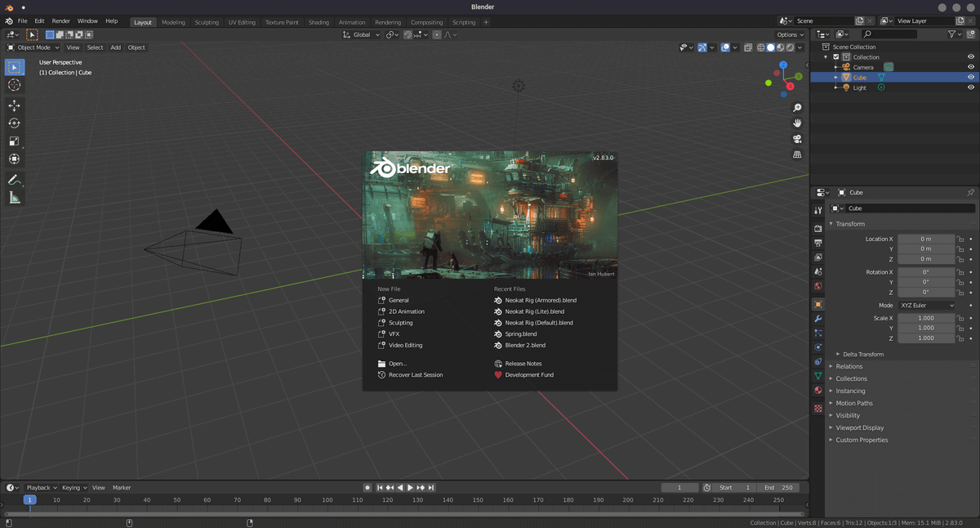This screenshot has width=980, height=528.
Task: Click the Scale X value field
Action: click(x=926, y=319)
